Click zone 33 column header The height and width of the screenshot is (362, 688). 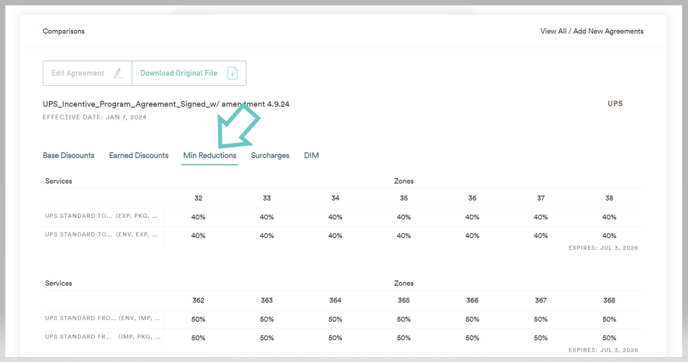267,198
